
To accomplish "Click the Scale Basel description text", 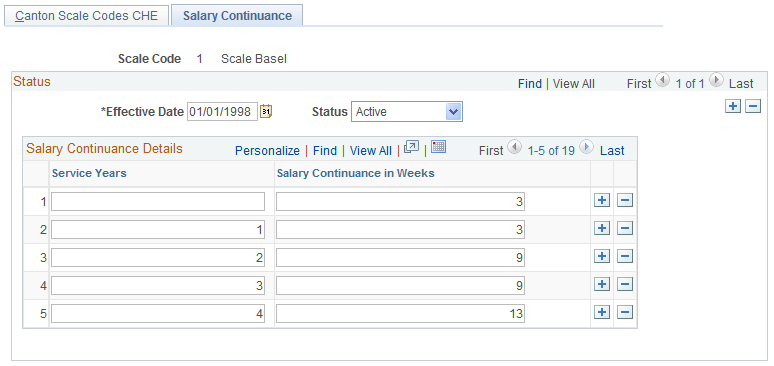I will coord(254,59).
